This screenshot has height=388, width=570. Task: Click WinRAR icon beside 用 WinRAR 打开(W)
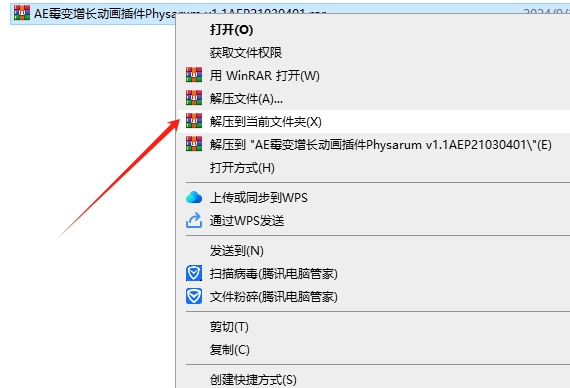[194, 75]
